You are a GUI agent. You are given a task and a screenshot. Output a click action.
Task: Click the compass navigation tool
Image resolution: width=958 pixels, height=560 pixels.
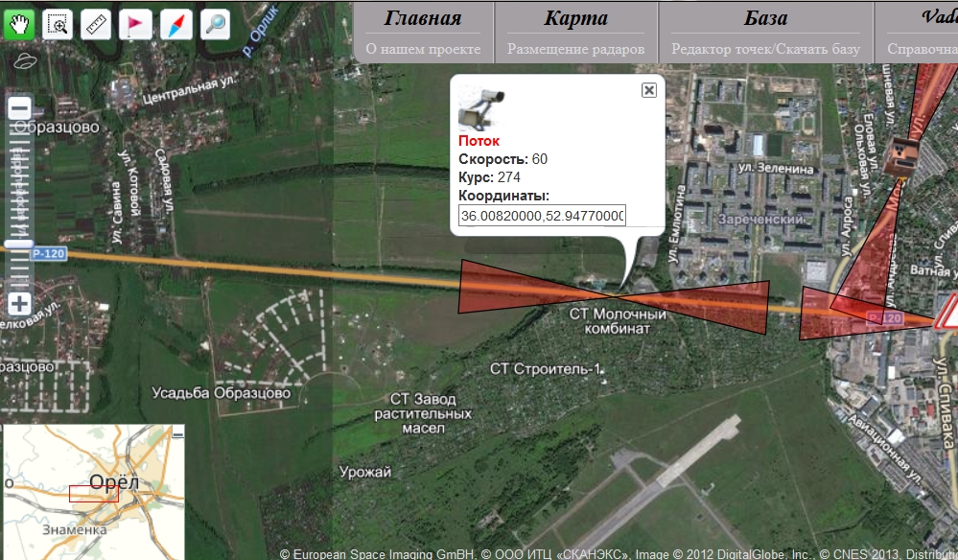coord(175,24)
